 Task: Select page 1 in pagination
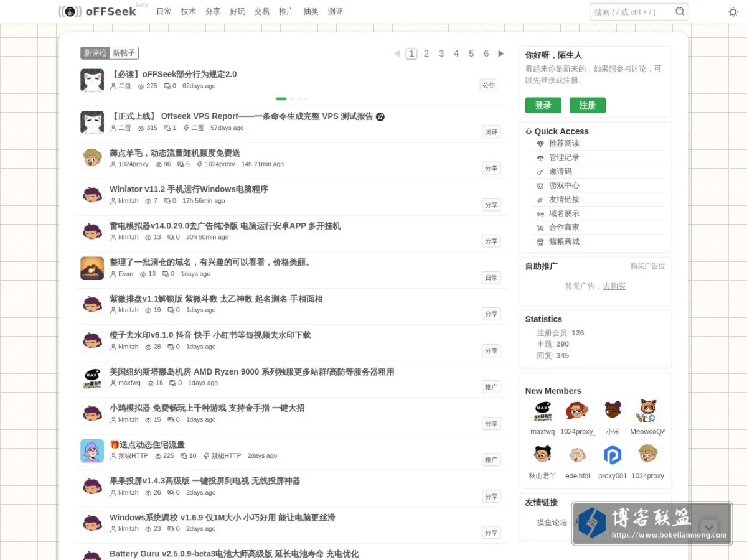[x=411, y=54]
